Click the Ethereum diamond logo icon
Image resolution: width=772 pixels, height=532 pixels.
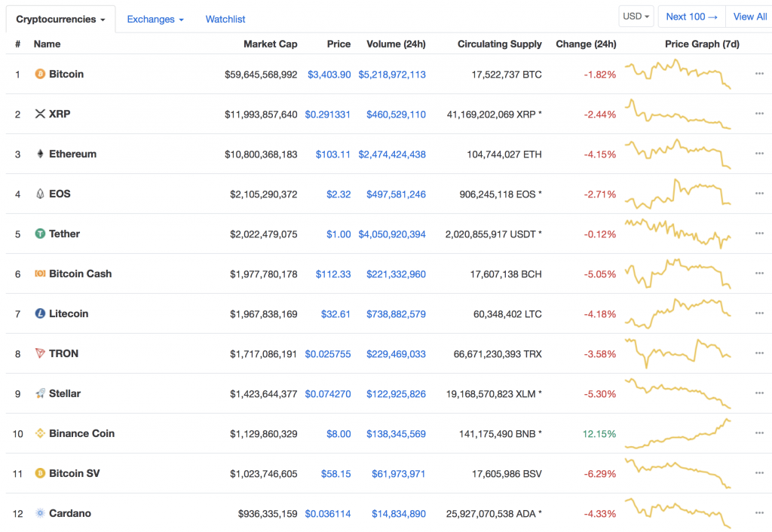pyautogui.click(x=40, y=154)
